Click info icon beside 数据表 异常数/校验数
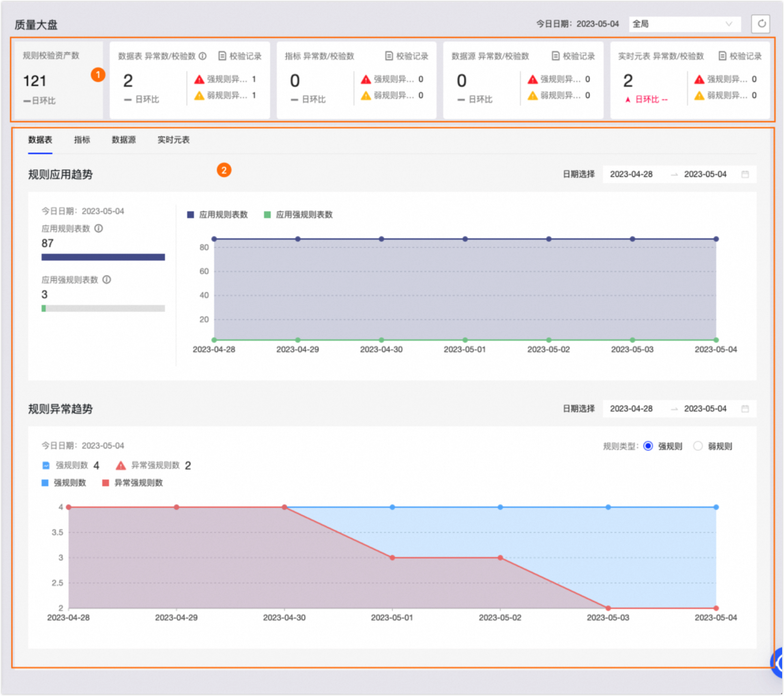The image size is (784, 696). (203, 56)
